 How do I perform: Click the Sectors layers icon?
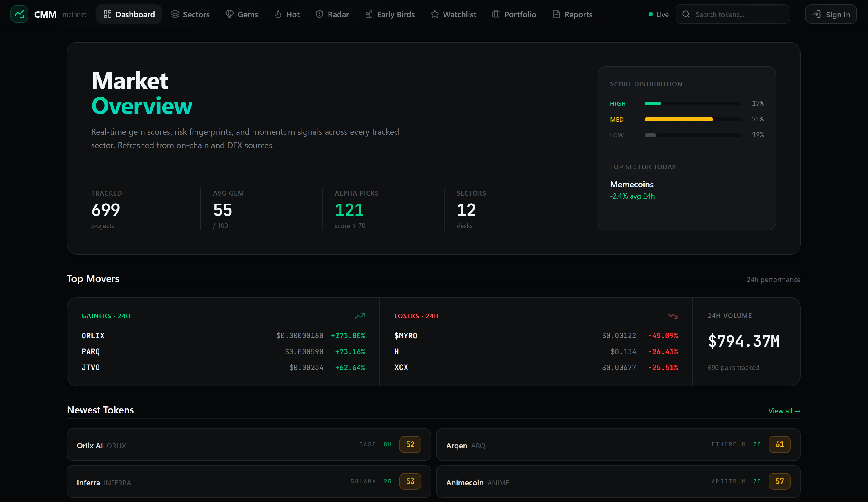pos(175,14)
